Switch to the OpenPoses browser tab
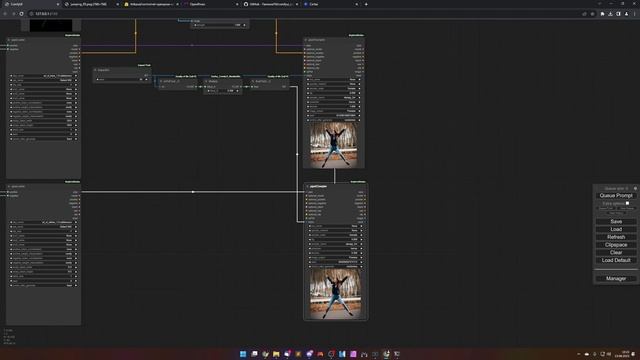 210,4
